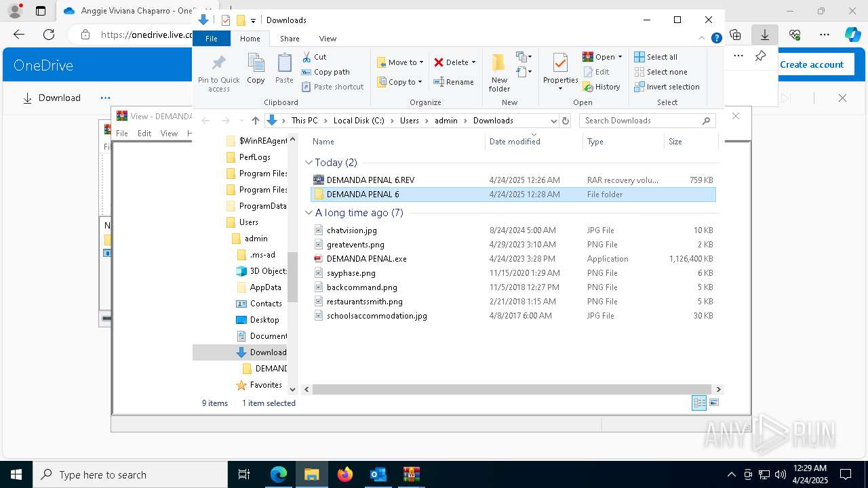Expand Open button dropdown arrow

click(620, 57)
